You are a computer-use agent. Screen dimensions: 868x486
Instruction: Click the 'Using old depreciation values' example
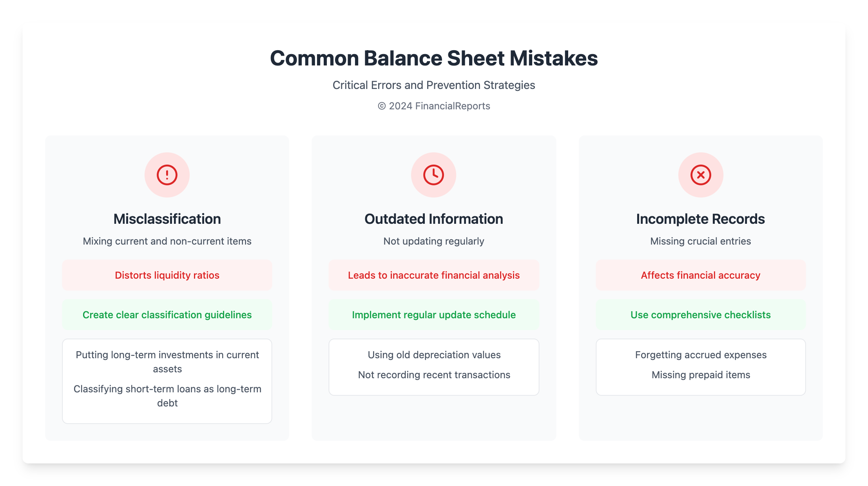click(434, 355)
